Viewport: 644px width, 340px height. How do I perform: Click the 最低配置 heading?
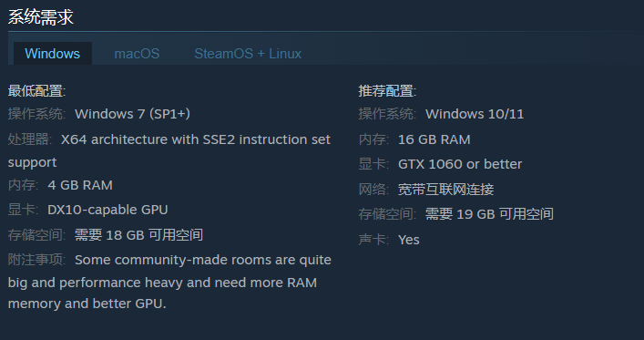tap(37, 91)
